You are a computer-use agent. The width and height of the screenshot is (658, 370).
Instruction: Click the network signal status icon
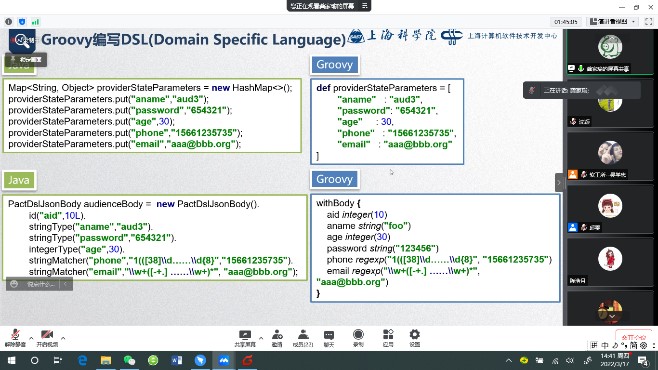pyautogui.click(x=36, y=21)
